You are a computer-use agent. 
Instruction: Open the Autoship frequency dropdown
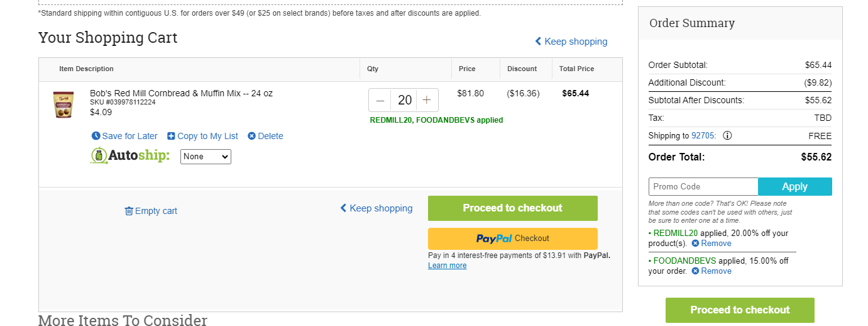(206, 156)
